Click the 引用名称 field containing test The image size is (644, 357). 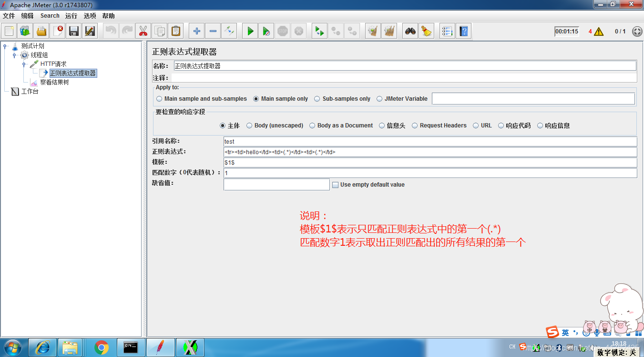(430, 141)
